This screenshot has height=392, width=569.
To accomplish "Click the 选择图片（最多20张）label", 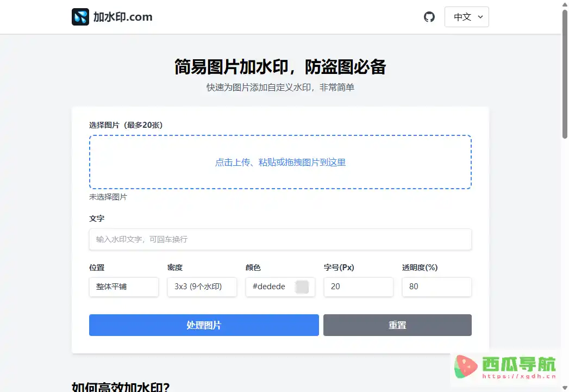I will pyautogui.click(x=126, y=125).
